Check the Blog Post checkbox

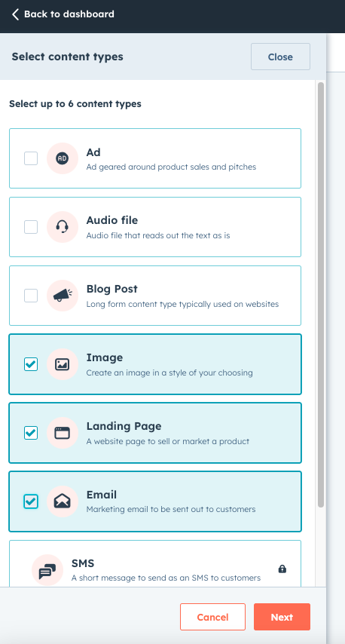tap(31, 296)
